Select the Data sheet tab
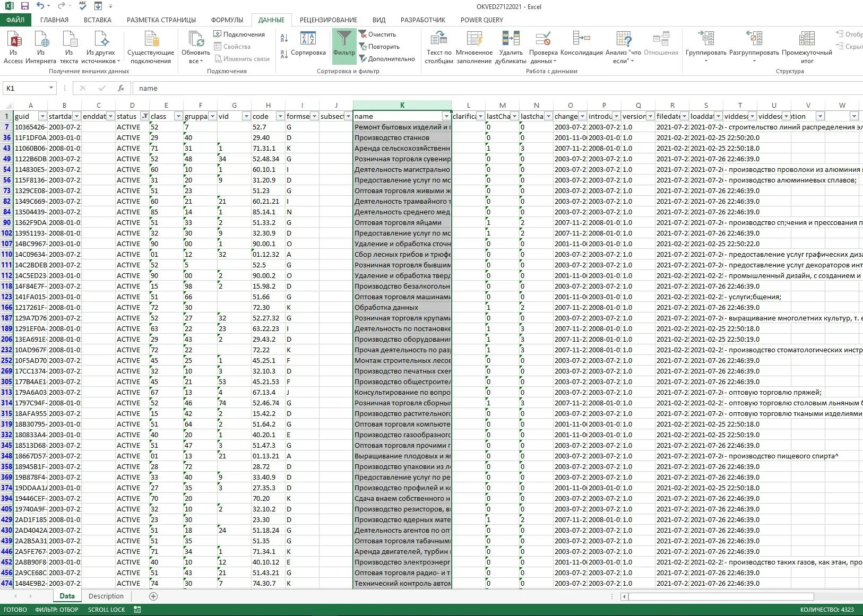 coord(67,596)
